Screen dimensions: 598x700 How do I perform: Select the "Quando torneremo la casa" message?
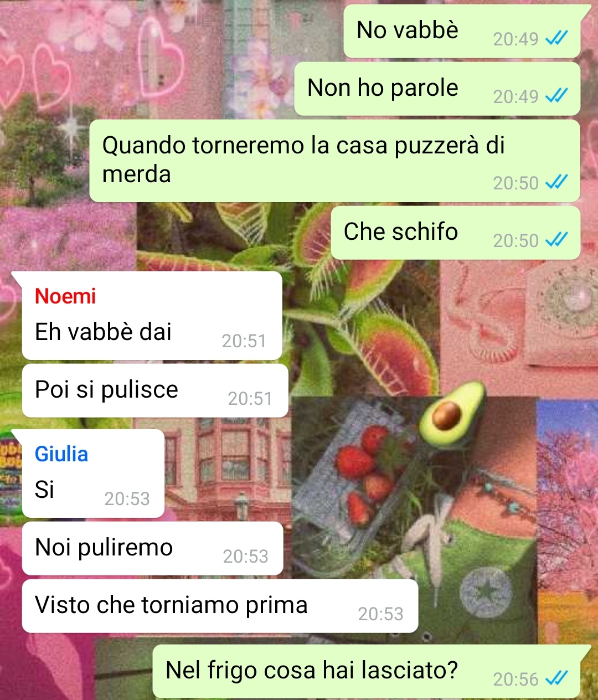point(335,161)
